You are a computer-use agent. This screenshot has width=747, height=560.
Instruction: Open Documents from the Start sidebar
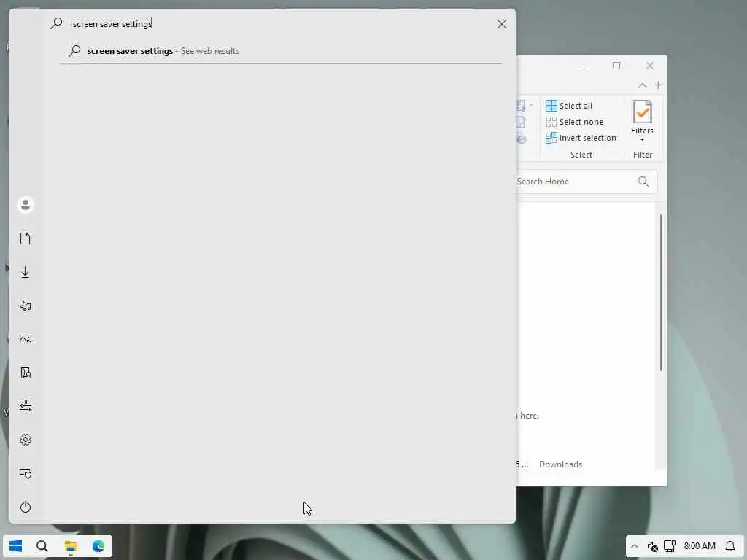pyautogui.click(x=26, y=238)
